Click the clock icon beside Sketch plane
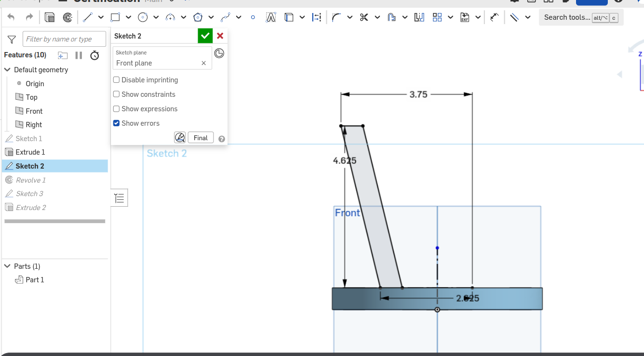 click(219, 53)
